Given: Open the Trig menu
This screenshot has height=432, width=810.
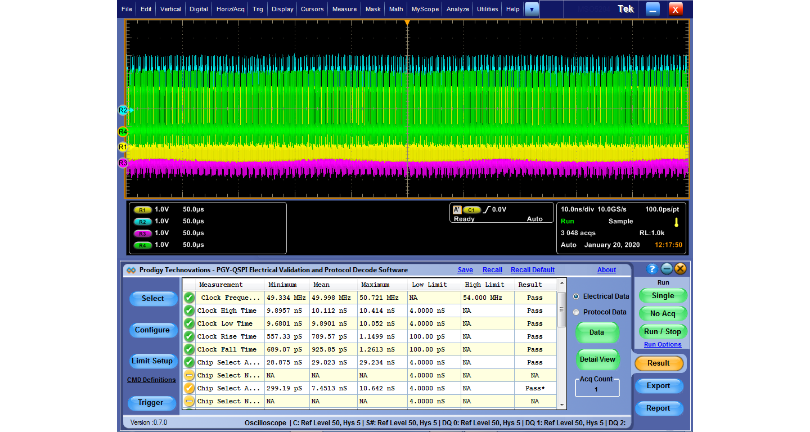Looking at the screenshot, I should point(258,9).
